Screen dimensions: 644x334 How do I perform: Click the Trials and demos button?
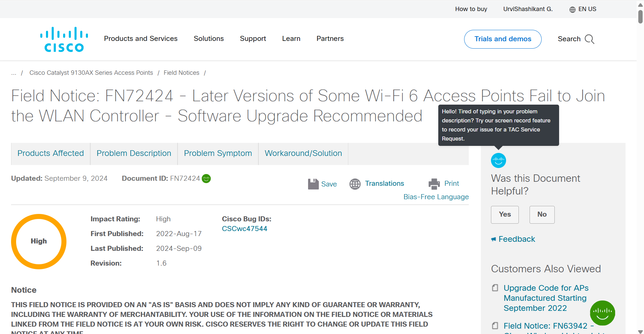pos(503,39)
